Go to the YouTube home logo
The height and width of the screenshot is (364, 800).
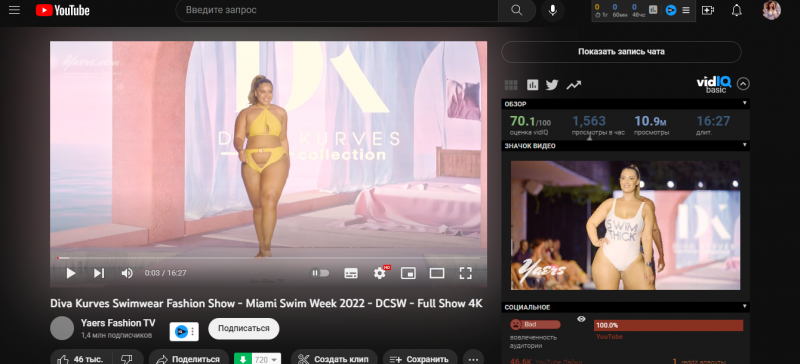point(62,10)
